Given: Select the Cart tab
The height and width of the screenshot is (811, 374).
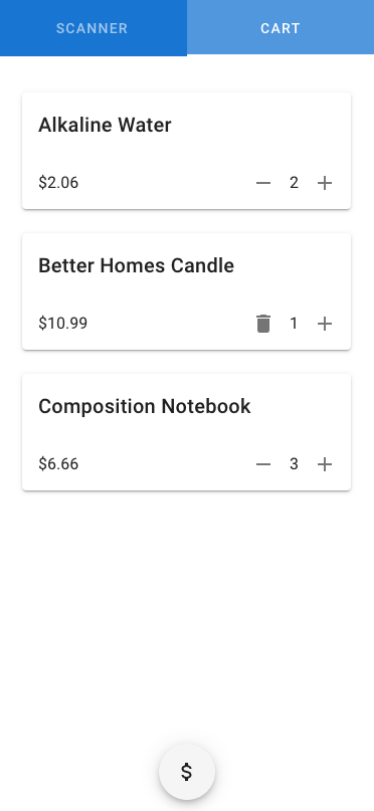Looking at the screenshot, I should tap(280, 28).
